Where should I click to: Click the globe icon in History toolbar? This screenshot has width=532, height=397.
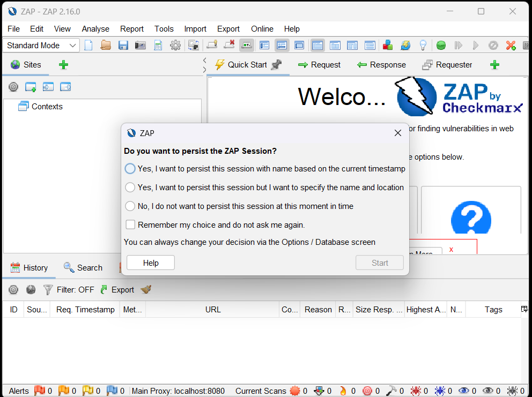[31, 289]
